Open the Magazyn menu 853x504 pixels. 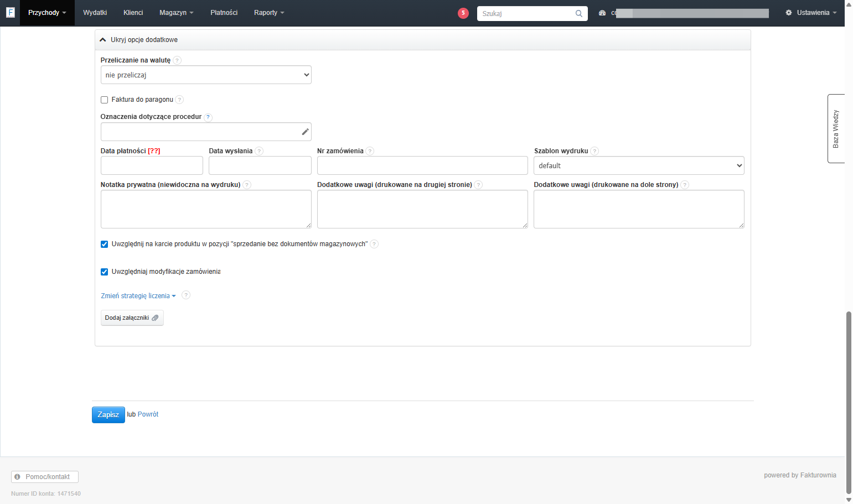(x=177, y=13)
